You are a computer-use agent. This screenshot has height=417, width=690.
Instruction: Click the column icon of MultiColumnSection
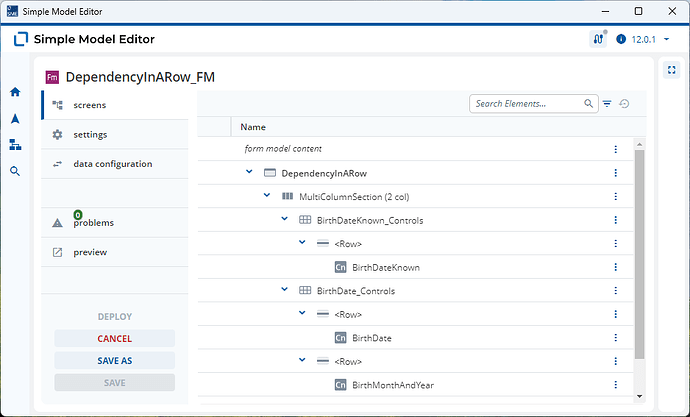287,196
